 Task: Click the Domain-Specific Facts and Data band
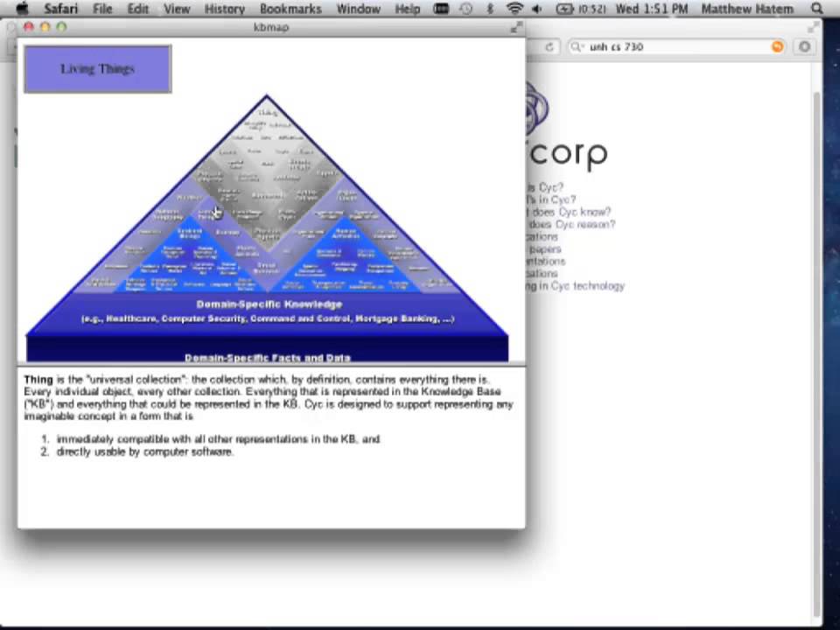(x=268, y=357)
